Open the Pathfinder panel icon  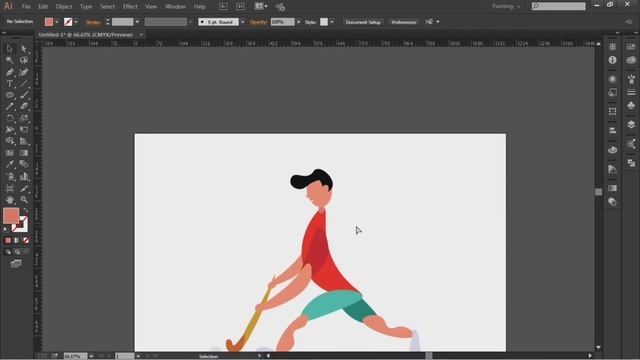coord(631,163)
